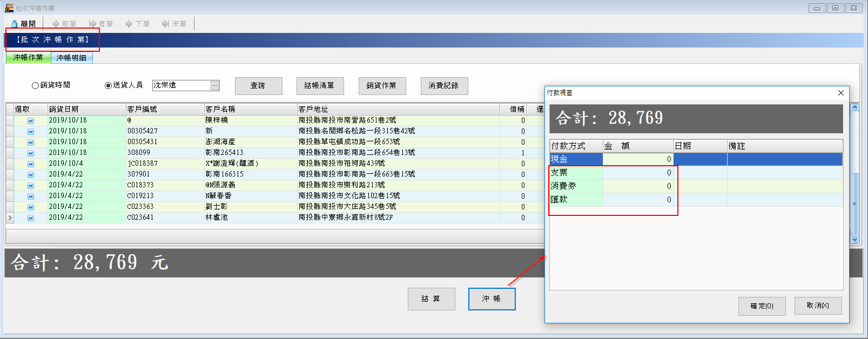Click the row indicator arrow beside C023641
The height and width of the screenshot is (339, 868).
coord(10,218)
